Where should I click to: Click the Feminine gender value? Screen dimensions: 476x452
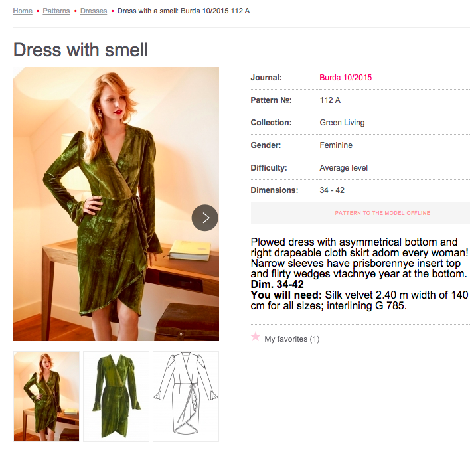(336, 145)
